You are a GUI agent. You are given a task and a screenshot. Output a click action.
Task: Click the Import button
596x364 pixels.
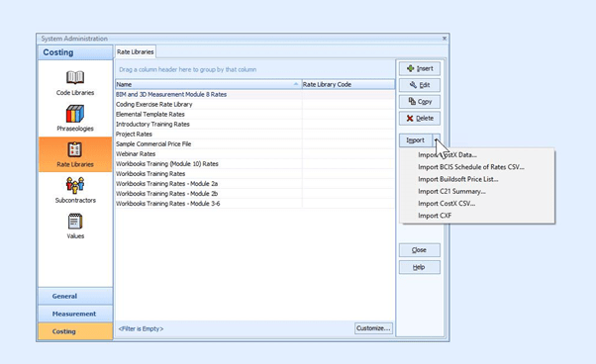416,140
